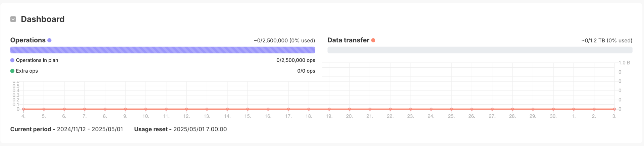This screenshot has height=146, width=644.
Task: Click the last chart data point, day 3
Action: click(x=614, y=109)
